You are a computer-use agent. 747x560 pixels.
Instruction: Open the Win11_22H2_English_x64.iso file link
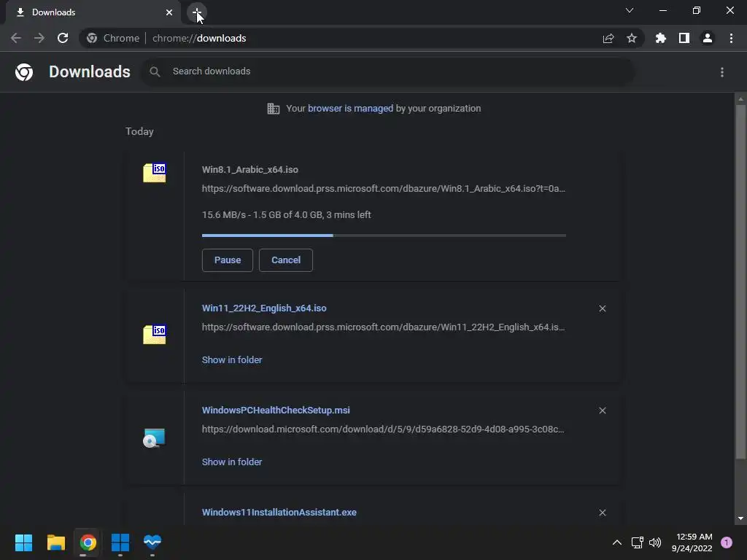264,308
